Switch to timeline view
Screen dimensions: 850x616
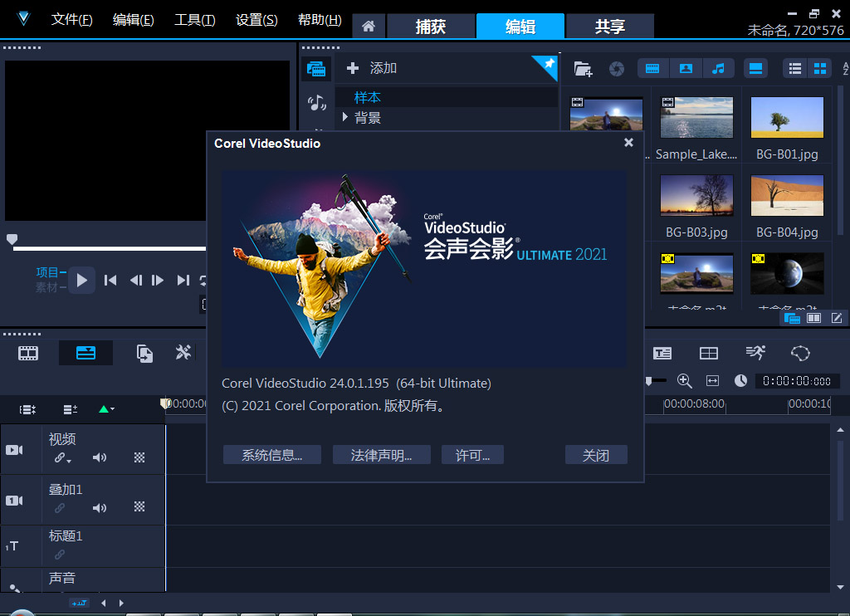(85, 353)
